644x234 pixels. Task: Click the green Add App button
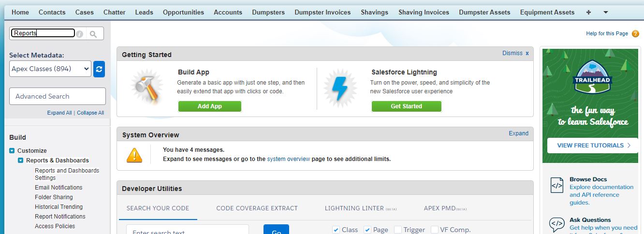pos(209,106)
